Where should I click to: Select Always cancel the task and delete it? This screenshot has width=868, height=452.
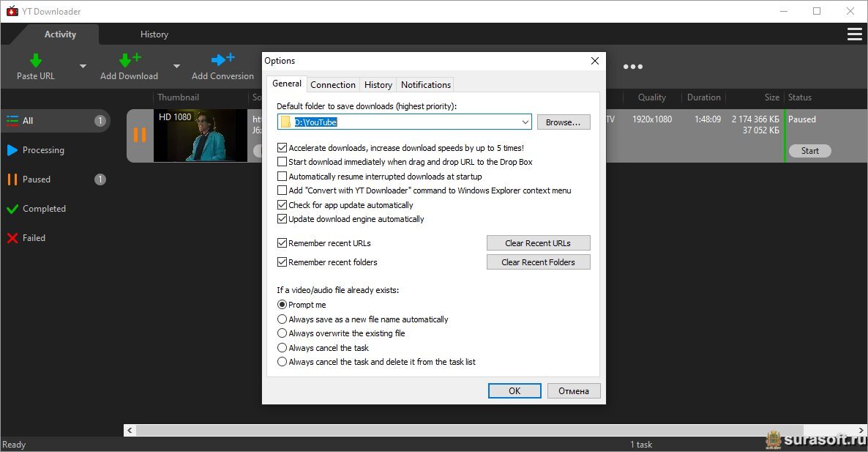(282, 362)
